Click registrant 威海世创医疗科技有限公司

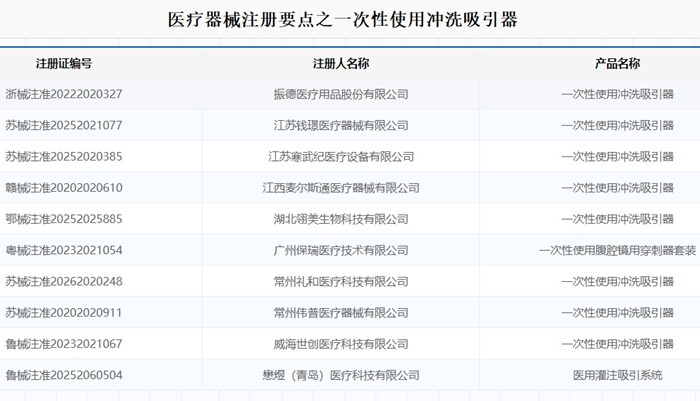[x=341, y=344]
